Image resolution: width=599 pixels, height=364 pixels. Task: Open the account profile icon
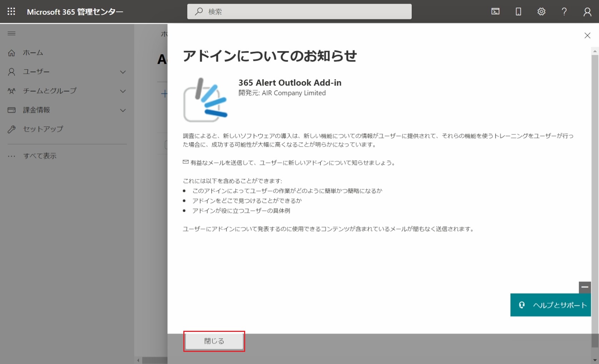(x=587, y=12)
